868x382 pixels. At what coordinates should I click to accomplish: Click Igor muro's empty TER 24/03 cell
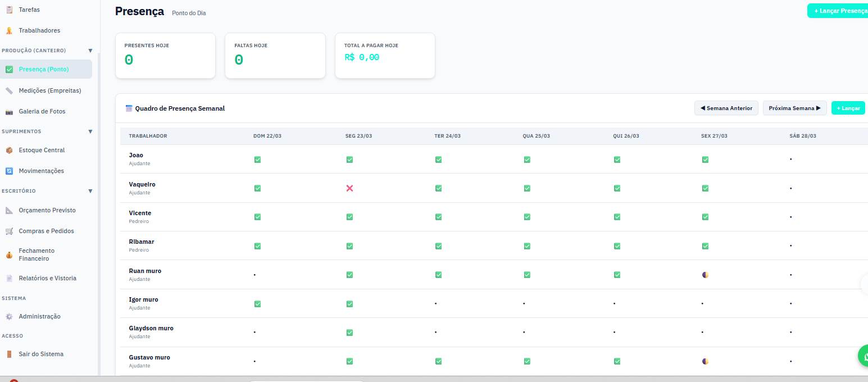pyautogui.click(x=436, y=303)
